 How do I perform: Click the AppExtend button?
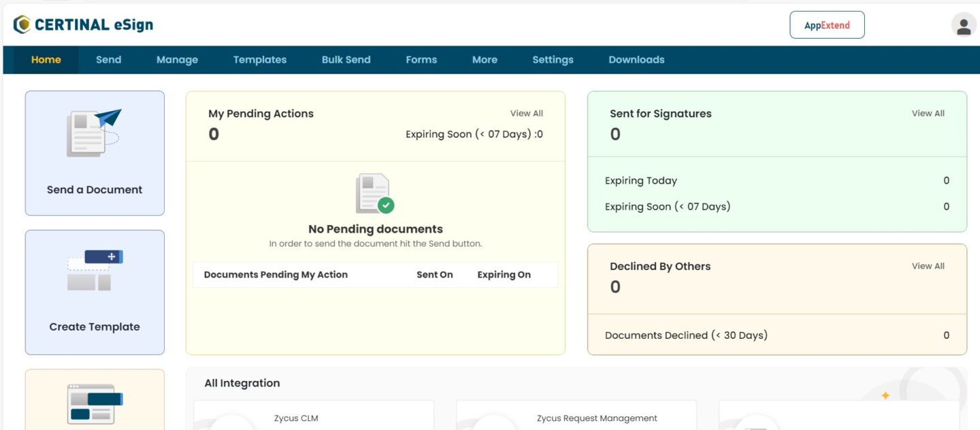pyautogui.click(x=827, y=25)
